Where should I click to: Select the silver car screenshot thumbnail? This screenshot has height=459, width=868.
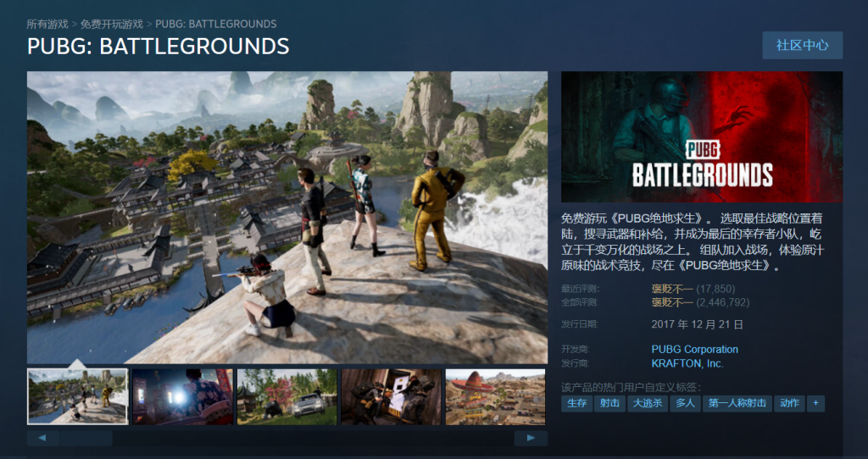point(287,397)
